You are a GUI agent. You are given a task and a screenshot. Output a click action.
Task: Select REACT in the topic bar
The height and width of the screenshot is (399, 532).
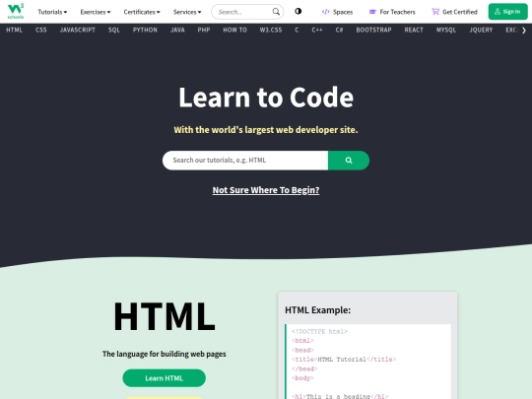click(x=414, y=30)
